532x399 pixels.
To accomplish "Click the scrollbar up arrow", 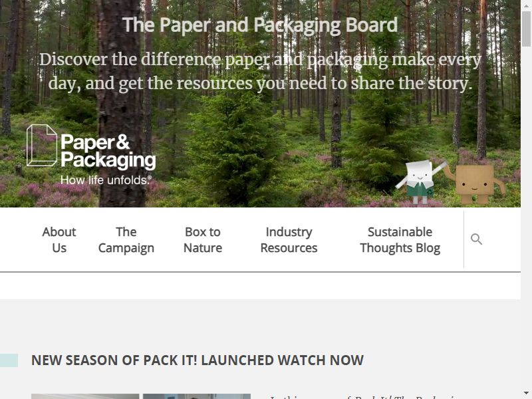I will tap(527, 4).
